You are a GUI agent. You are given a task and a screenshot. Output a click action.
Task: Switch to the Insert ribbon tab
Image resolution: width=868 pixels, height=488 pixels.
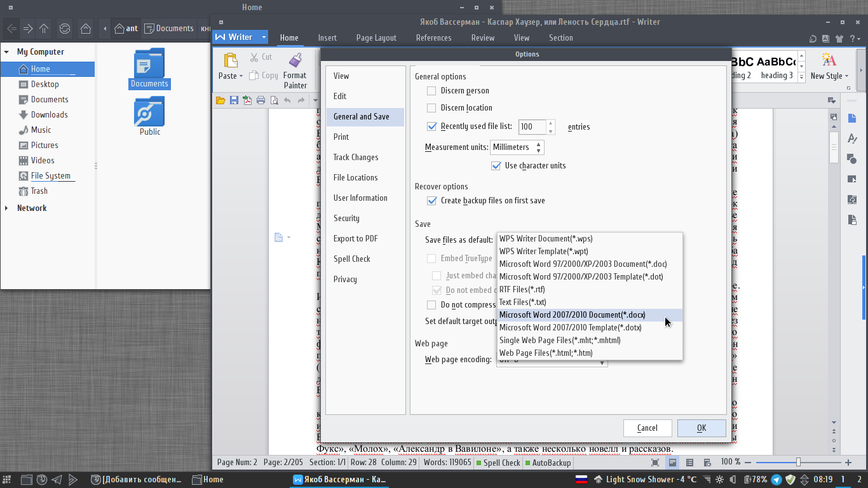point(327,38)
